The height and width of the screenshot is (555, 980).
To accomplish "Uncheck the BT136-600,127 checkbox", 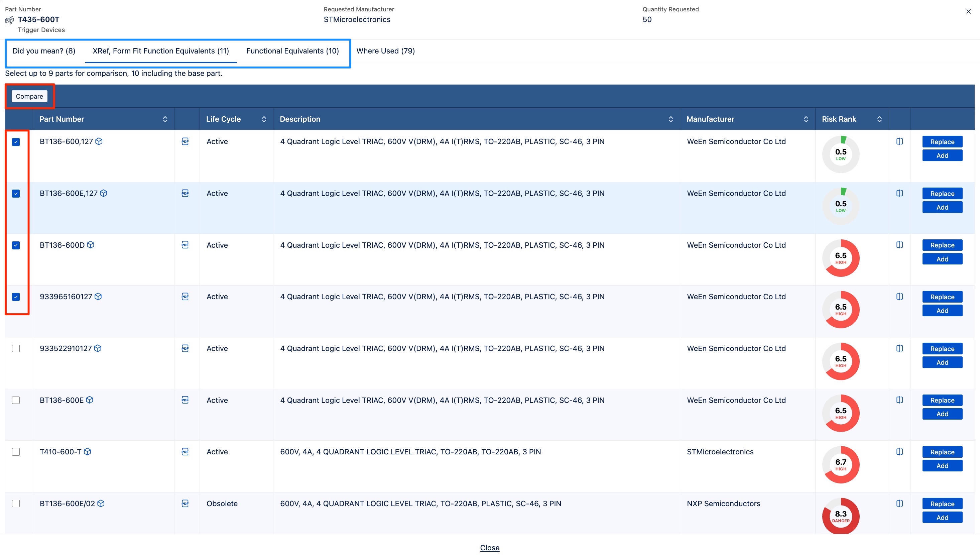I will 16,142.
